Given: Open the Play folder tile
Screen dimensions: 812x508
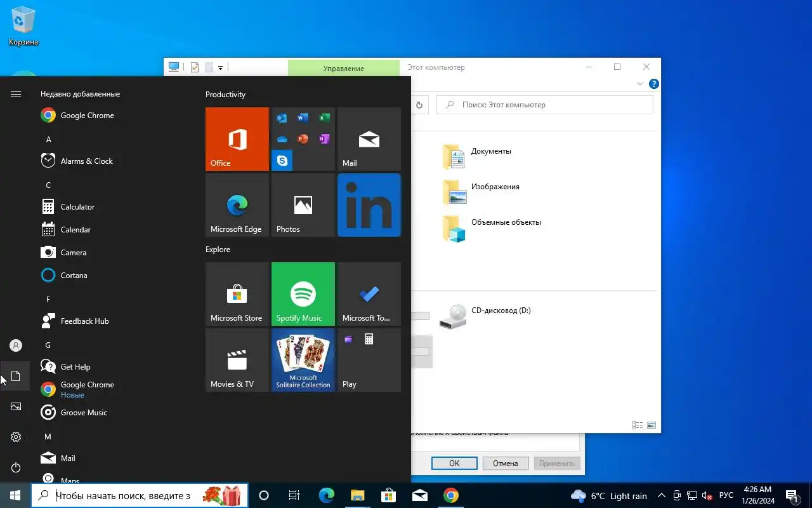Looking at the screenshot, I should 369,360.
